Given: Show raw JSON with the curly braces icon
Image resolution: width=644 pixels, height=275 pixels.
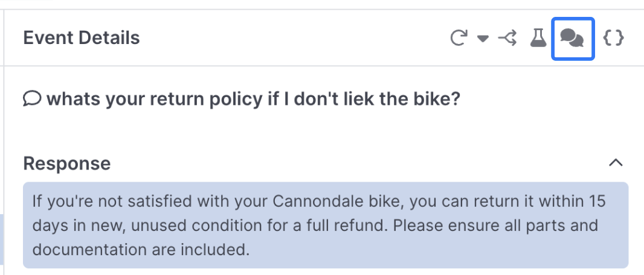Looking at the screenshot, I should pyautogui.click(x=614, y=39).
